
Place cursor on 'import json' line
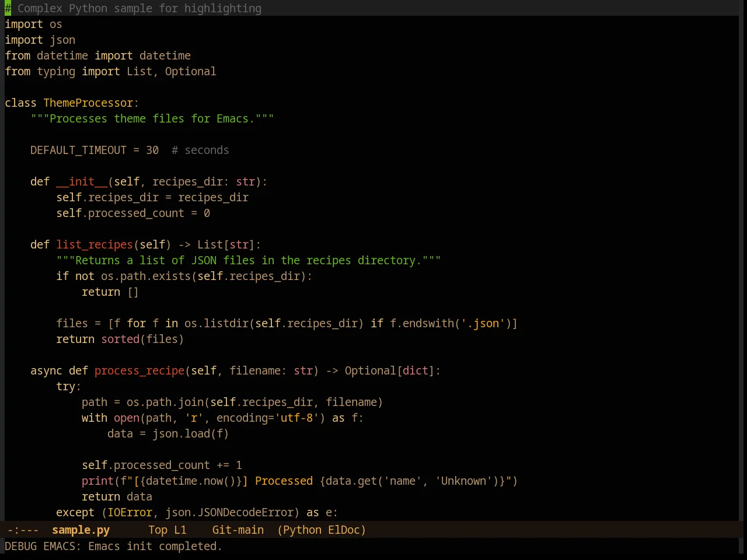point(40,40)
